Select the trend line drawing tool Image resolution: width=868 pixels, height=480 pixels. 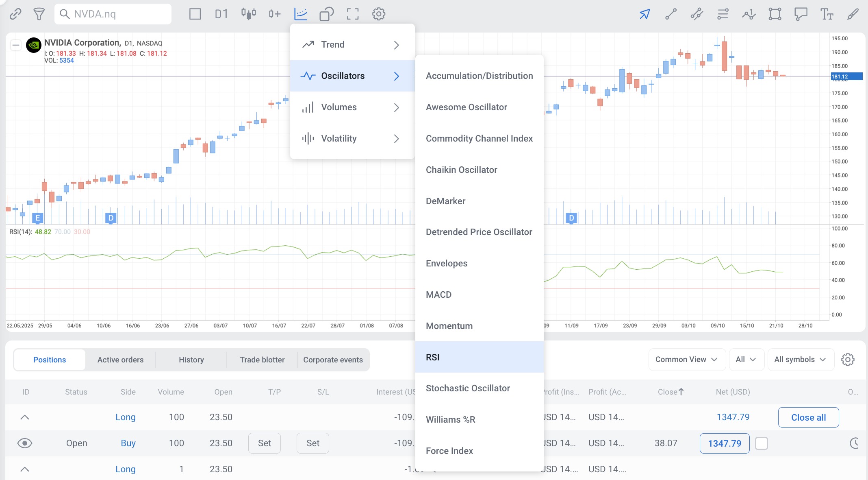coord(671,14)
